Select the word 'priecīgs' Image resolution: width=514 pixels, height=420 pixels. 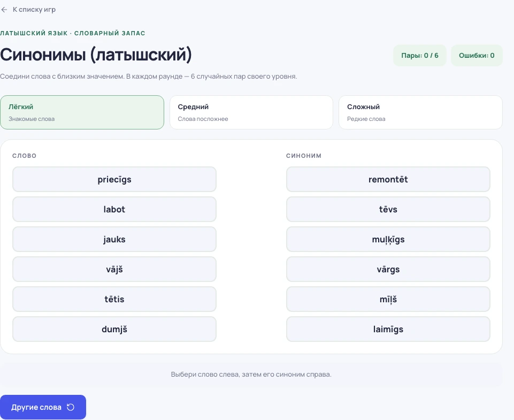pyautogui.click(x=114, y=179)
